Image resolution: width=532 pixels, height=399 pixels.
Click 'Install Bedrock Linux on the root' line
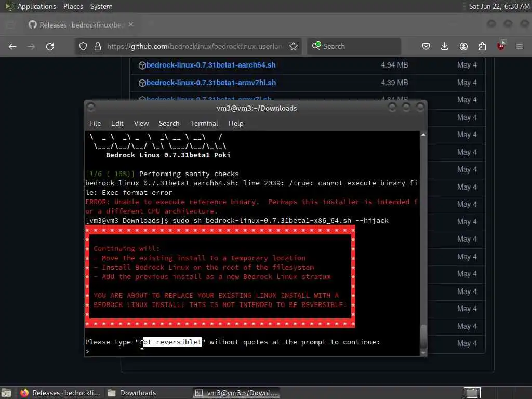tap(204, 268)
